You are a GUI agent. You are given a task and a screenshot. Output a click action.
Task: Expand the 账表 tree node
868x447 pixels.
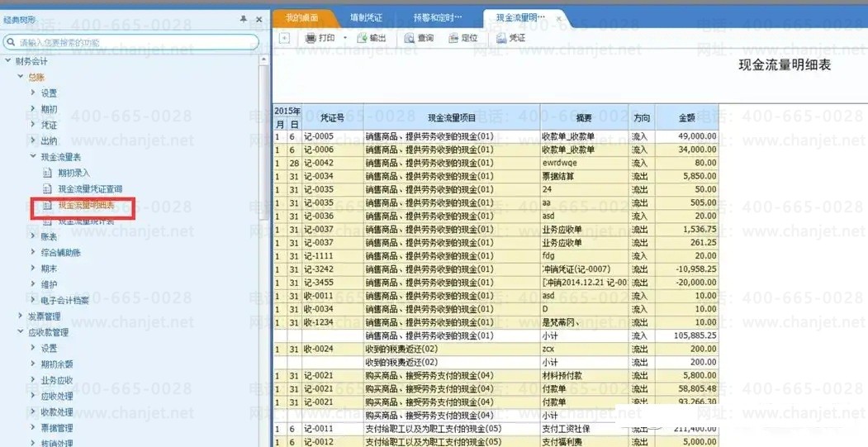coord(33,236)
